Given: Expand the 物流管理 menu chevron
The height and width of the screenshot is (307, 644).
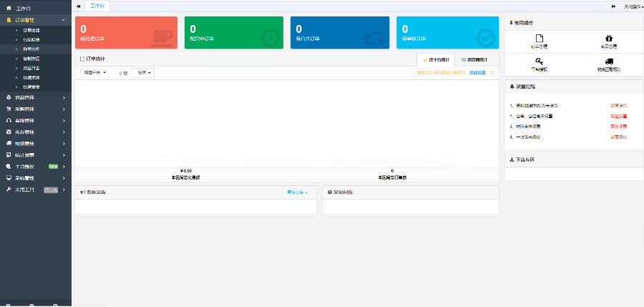Looking at the screenshot, I should pyautogui.click(x=64, y=144).
